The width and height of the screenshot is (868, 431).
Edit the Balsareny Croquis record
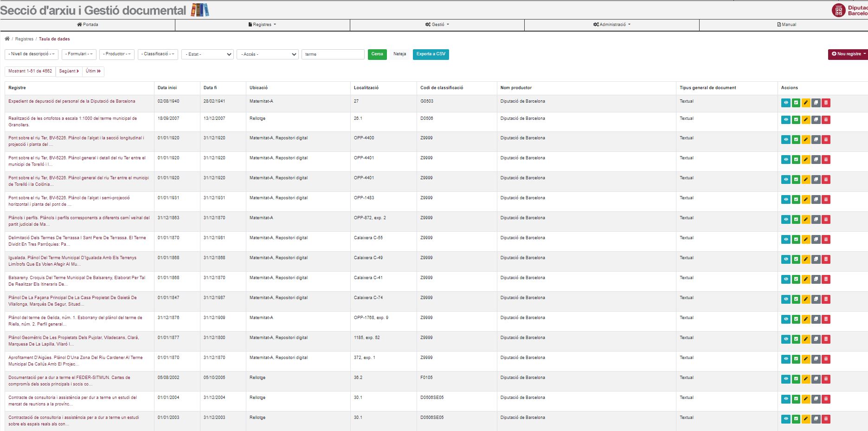tap(806, 279)
